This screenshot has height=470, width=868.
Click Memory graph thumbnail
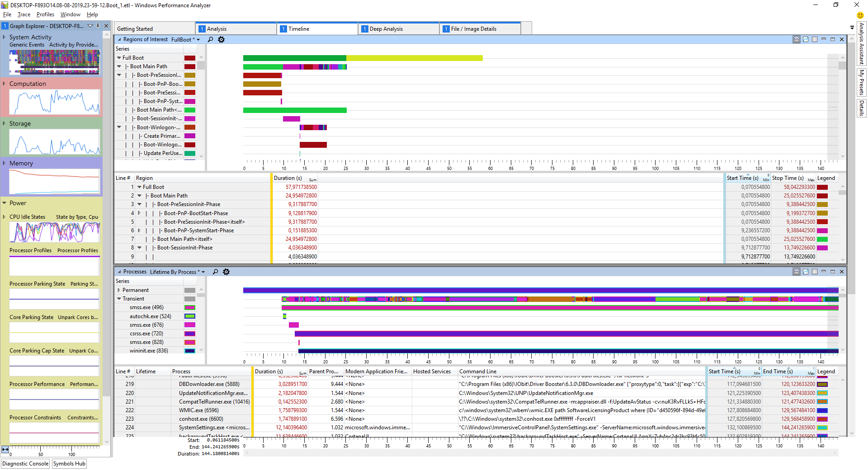click(55, 181)
